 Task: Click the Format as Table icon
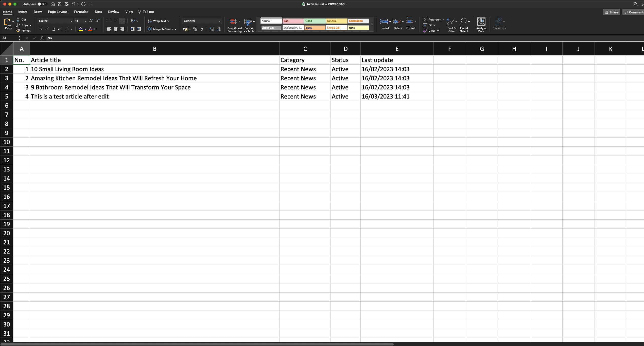pos(248,22)
